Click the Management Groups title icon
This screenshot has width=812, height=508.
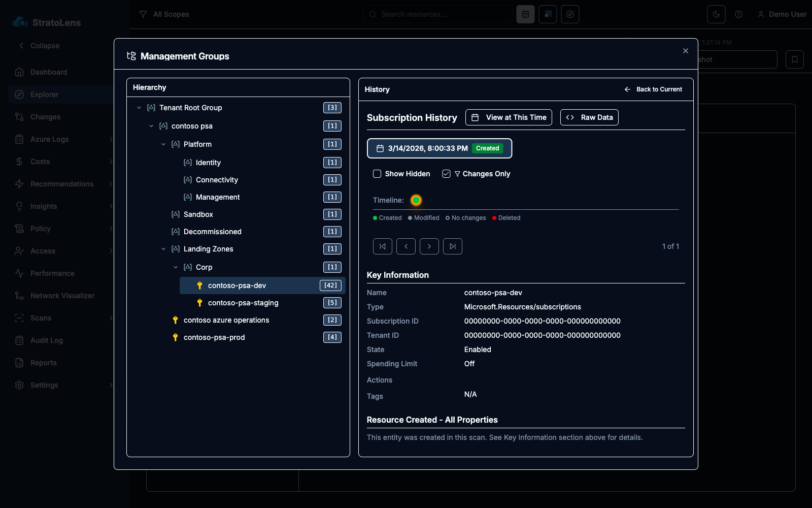click(131, 56)
